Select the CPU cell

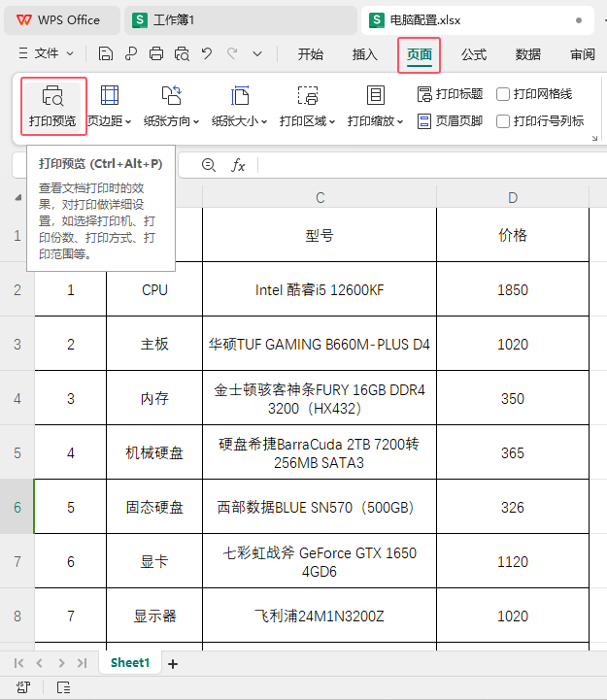pos(154,289)
